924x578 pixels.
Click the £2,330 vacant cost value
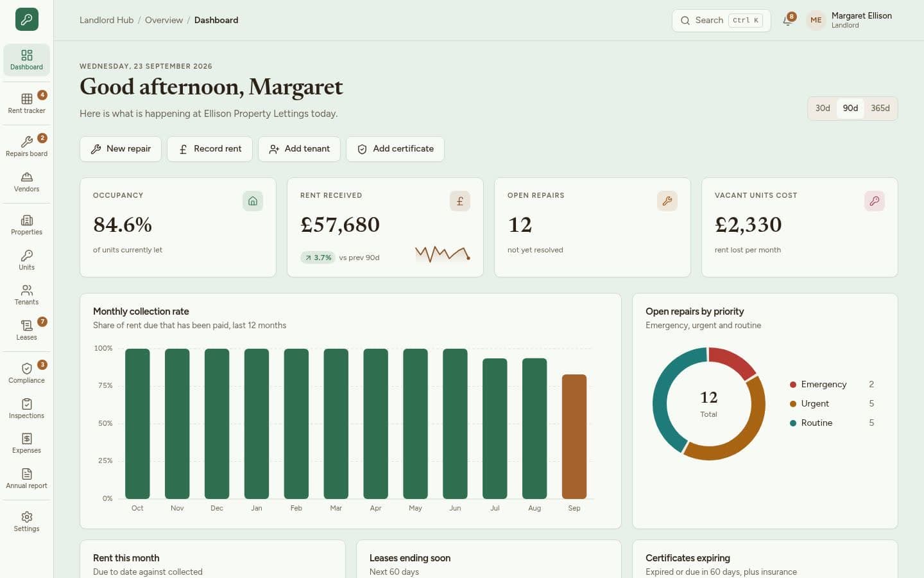coord(748,225)
